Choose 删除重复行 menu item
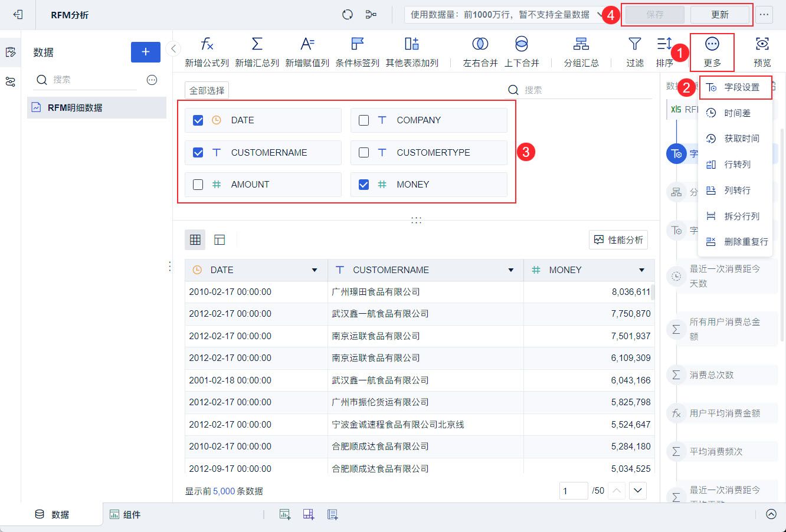786x532 pixels. coord(735,242)
